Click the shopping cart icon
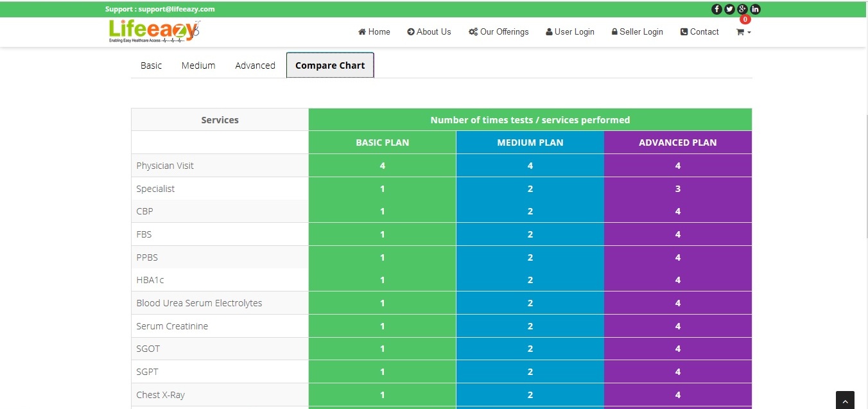This screenshot has width=868, height=409. 740,32
